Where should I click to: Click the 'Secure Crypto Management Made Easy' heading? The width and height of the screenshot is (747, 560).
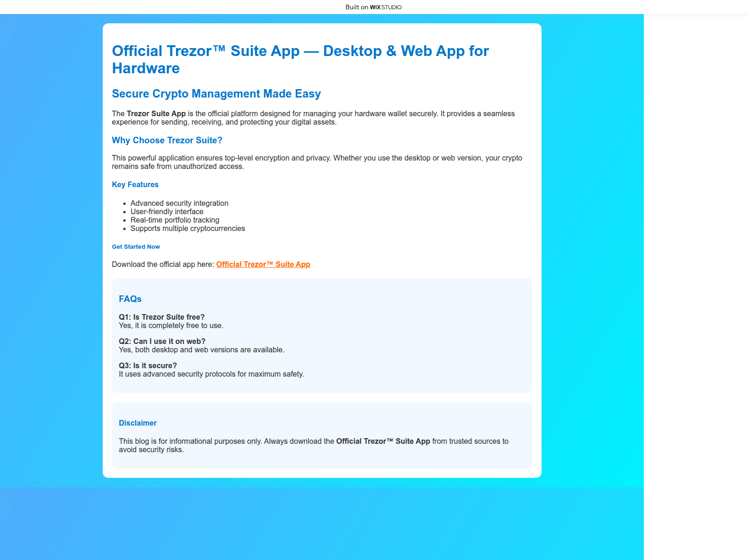tap(216, 94)
